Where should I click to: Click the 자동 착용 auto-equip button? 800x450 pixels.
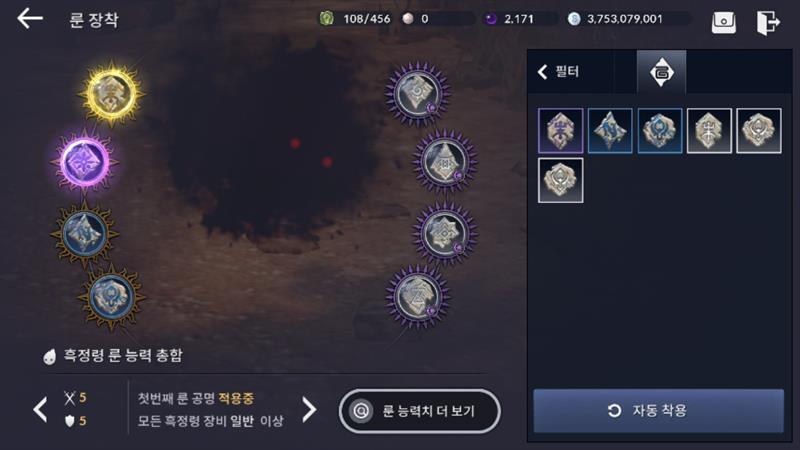point(658,411)
